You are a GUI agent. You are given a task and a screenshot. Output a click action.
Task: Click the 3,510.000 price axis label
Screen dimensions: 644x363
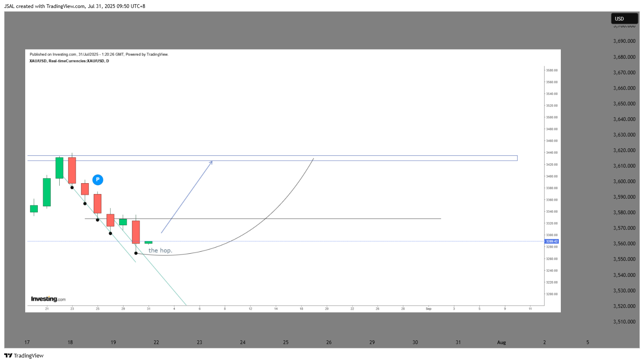pos(624,321)
